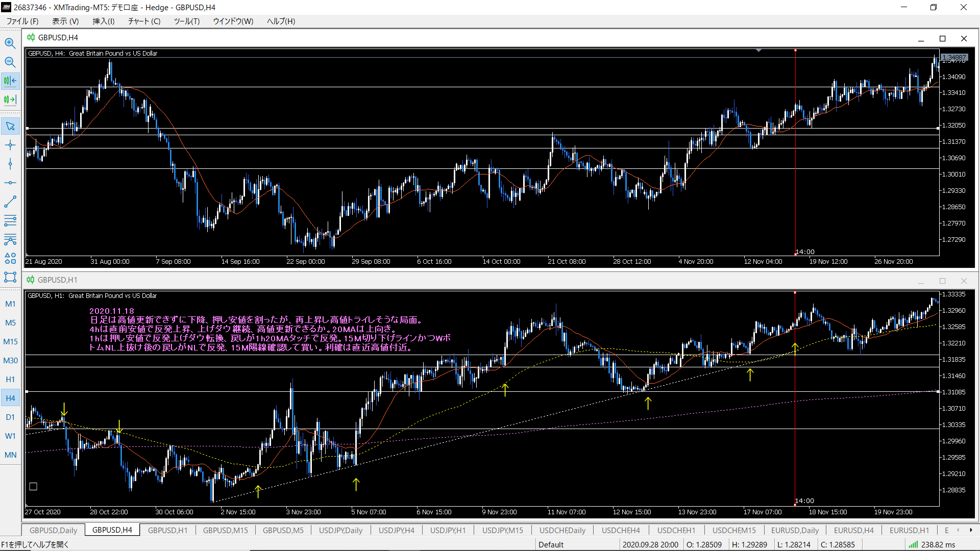Switch to GBPUSD,M5 chart tab
Viewport: 980px width, 551px height.
click(283, 530)
